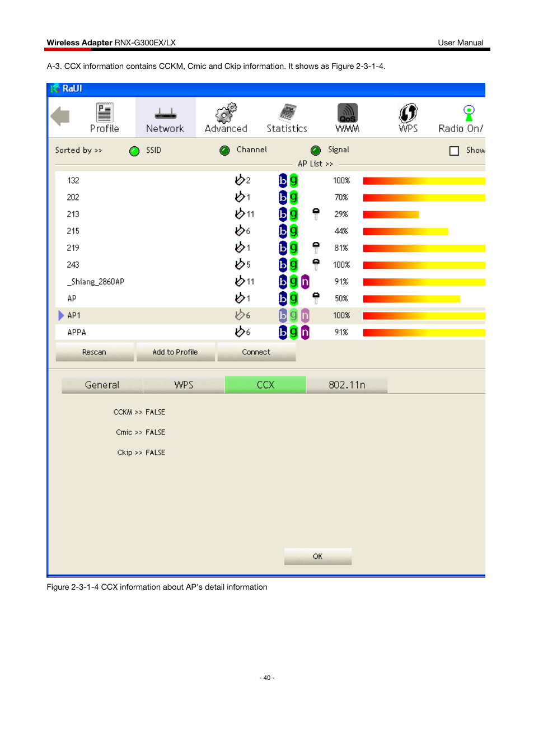Click 'CCKM >> FALSE' text
534x756 pixels.
pos(139,412)
